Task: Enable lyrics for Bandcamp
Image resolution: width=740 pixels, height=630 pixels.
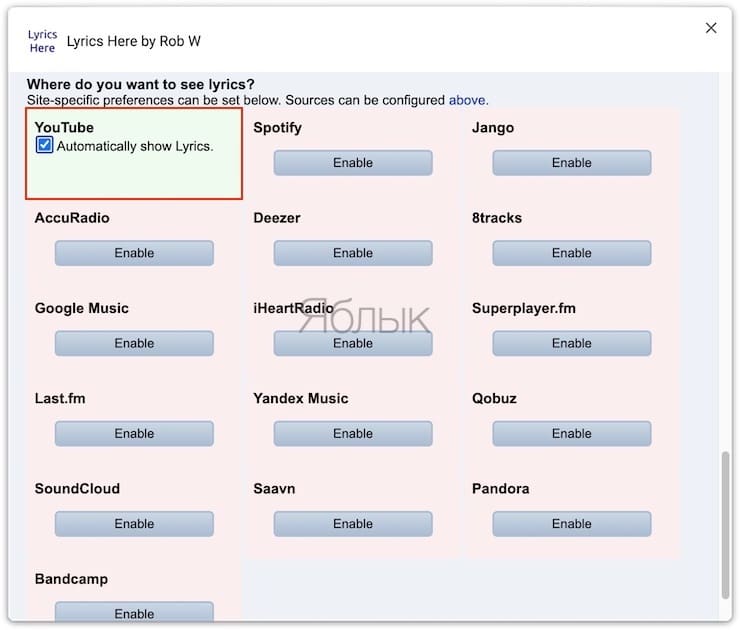Action: 134,613
